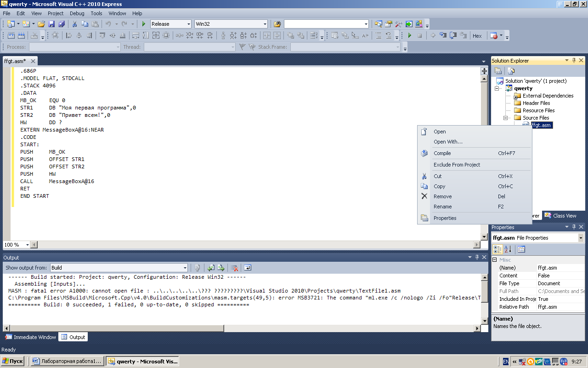
Task: Open the Properties Window toolbar icon
Action: point(389,24)
